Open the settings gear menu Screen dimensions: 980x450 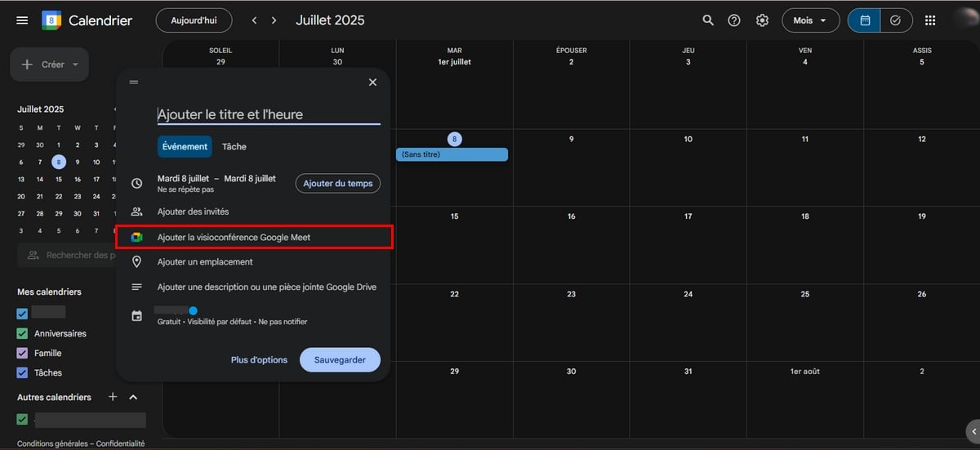[x=762, y=20]
